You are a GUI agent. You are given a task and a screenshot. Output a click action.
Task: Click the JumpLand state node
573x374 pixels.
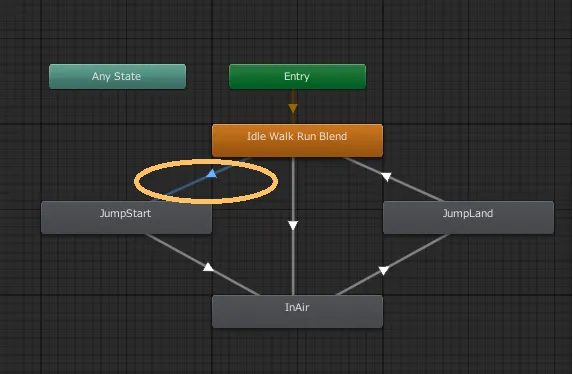pyautogui.click(x=468, y=217)
